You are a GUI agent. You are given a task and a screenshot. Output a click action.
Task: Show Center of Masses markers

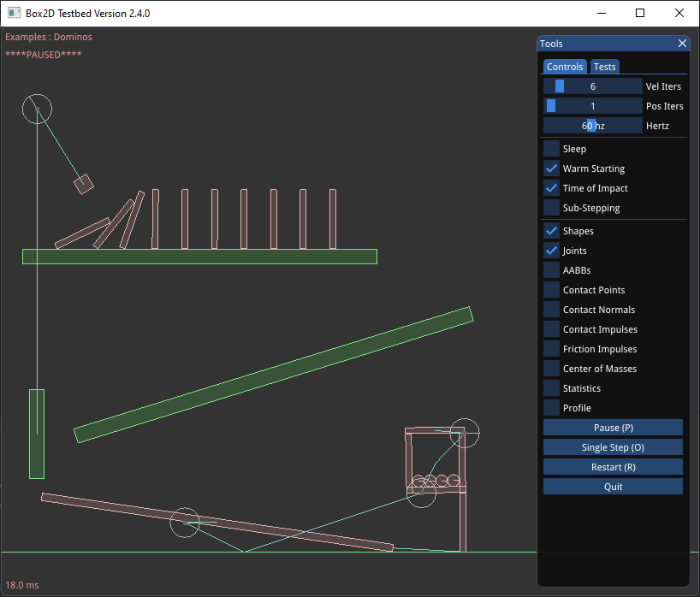[551, 368]
